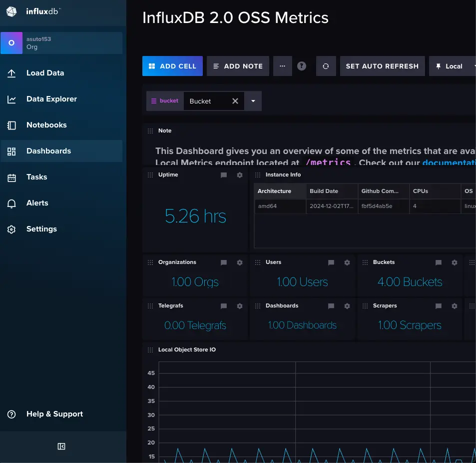
Task: Toggle the comment icon on the Users cell
Action: [x=331, y=262]
